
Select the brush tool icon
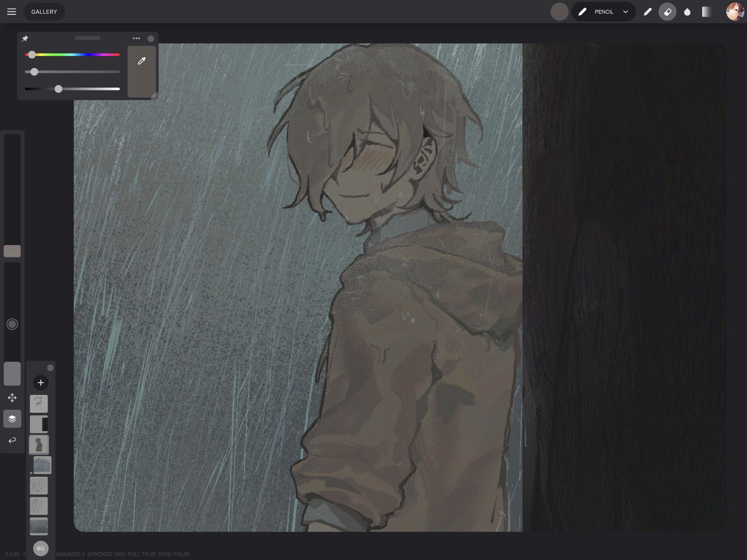pos(648,12)
